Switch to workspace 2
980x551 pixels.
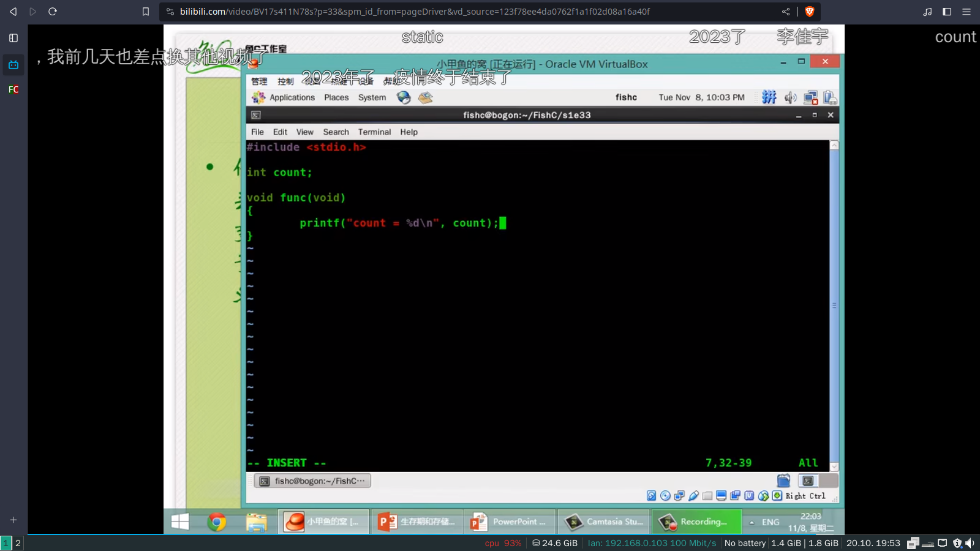click(18, 542)
